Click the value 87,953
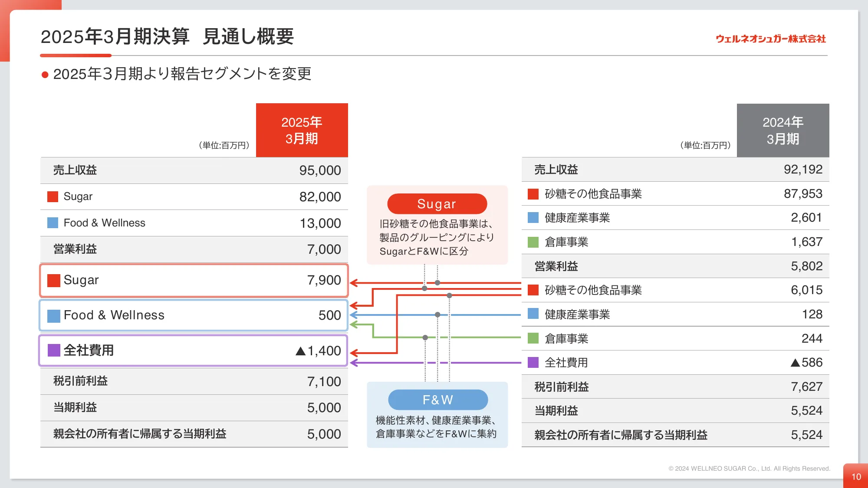The height and width of the screenshot is (488, 868). point(803,194)
